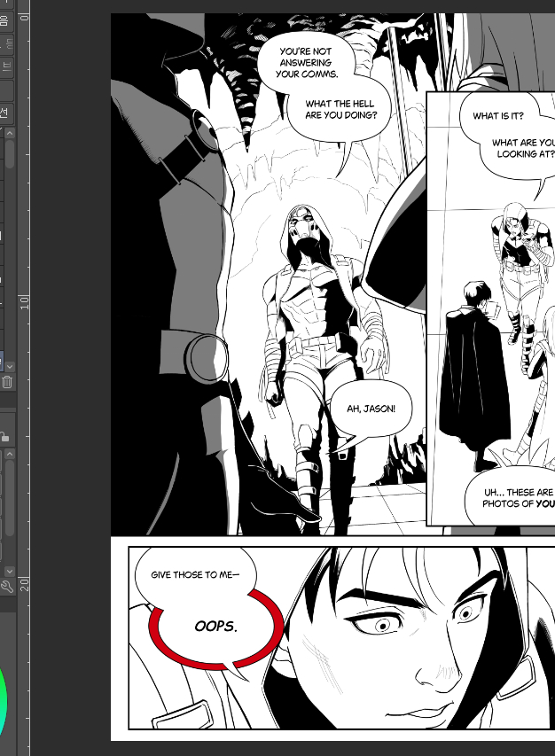Viewport: 555px width, 756px height.
Task: Click the 'GIVE THOSE TO ME' bubble
Action: (193, 574)
